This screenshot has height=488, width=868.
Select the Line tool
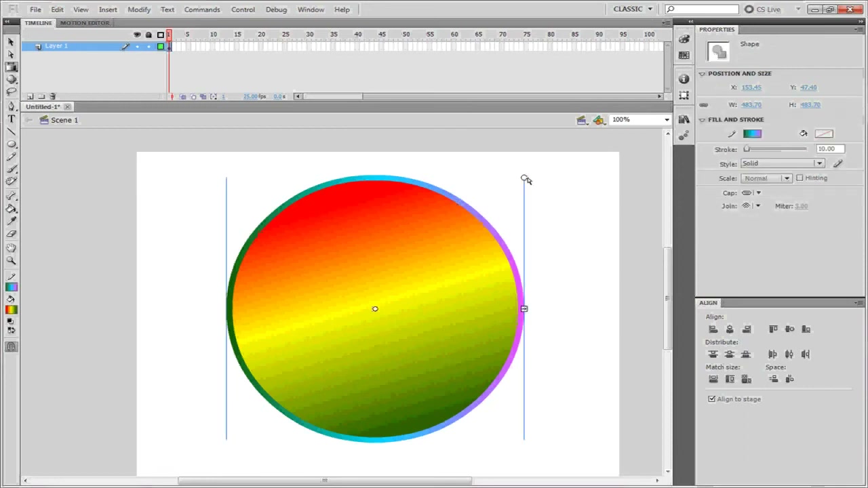point(11,131)
